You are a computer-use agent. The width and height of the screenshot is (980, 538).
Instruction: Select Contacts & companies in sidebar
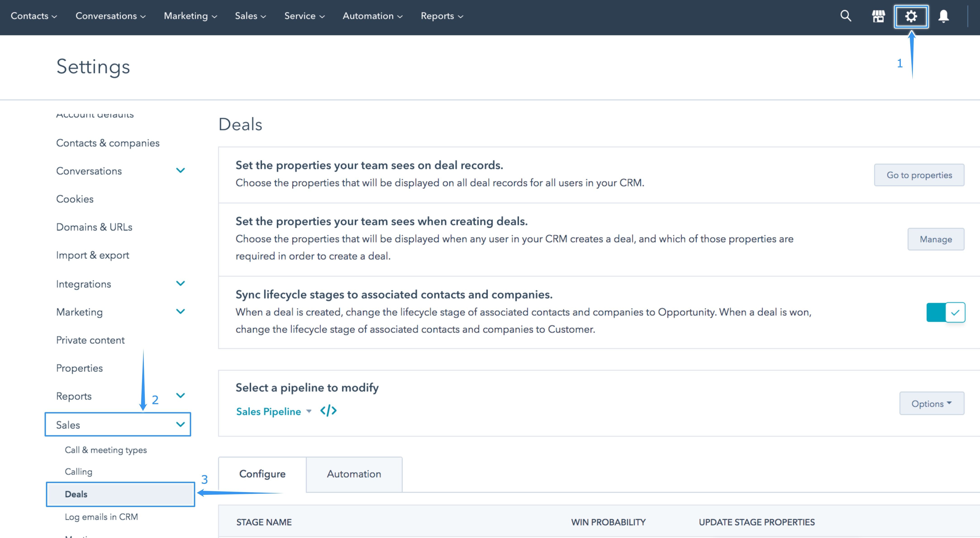(x=108, y=143)
